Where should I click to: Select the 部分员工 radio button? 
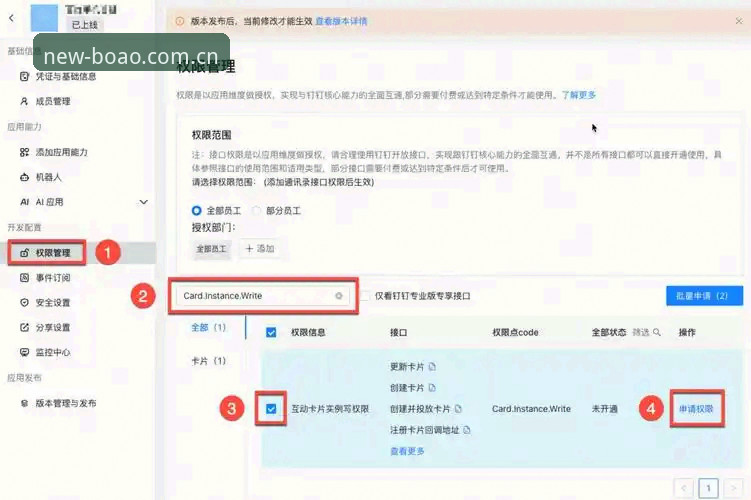[256, 210]
